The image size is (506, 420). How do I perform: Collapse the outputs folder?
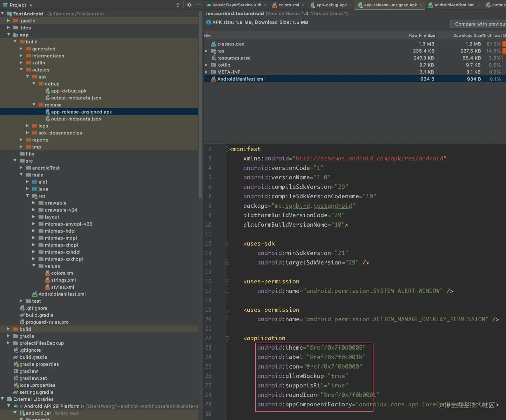point(21,70)
